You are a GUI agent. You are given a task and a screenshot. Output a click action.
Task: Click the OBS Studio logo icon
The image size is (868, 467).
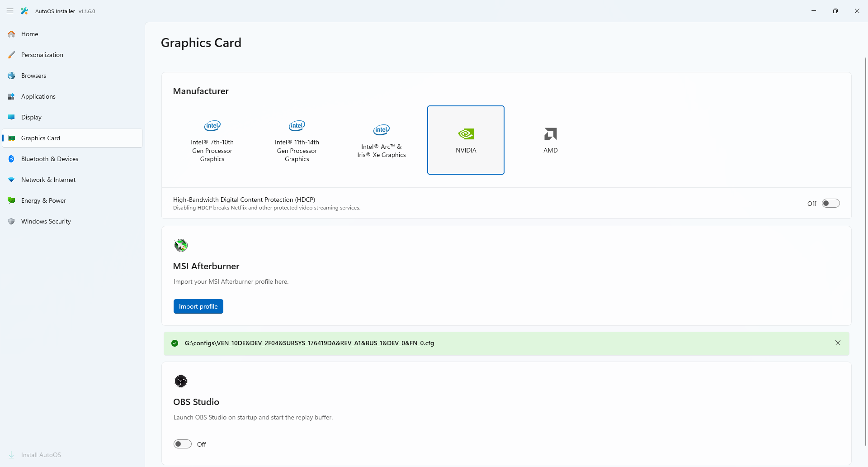181,381
